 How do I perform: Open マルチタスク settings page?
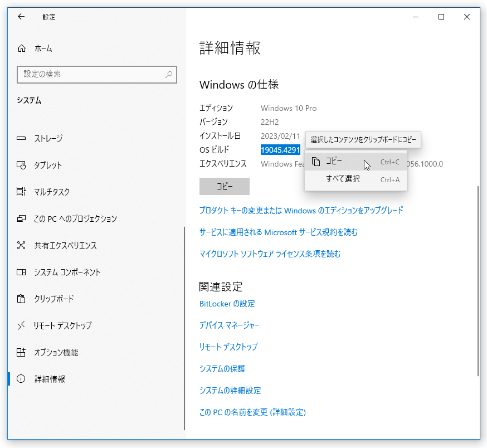pos(96,192)
